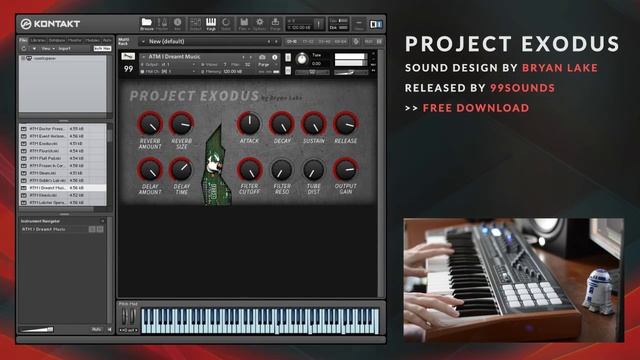The width and height of the screenshot is (640, 360).
Task: Select ATM I Dreamt Music file row
Action: coord(62,188)
